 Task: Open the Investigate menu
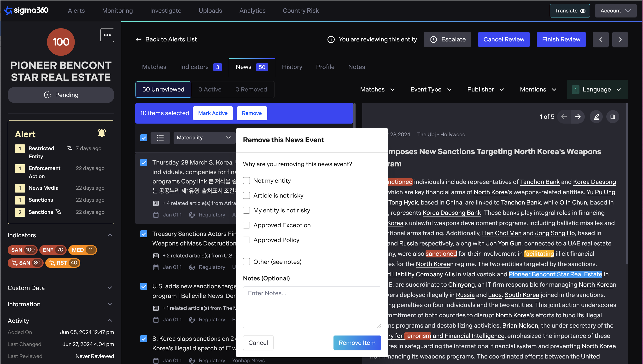(165, 11)
